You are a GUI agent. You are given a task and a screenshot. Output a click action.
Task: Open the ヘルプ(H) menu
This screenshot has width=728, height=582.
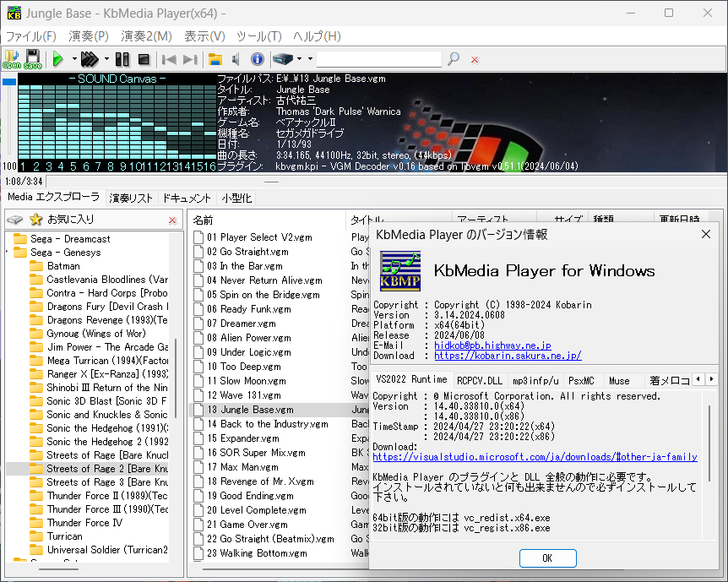(x=317, y=36)
